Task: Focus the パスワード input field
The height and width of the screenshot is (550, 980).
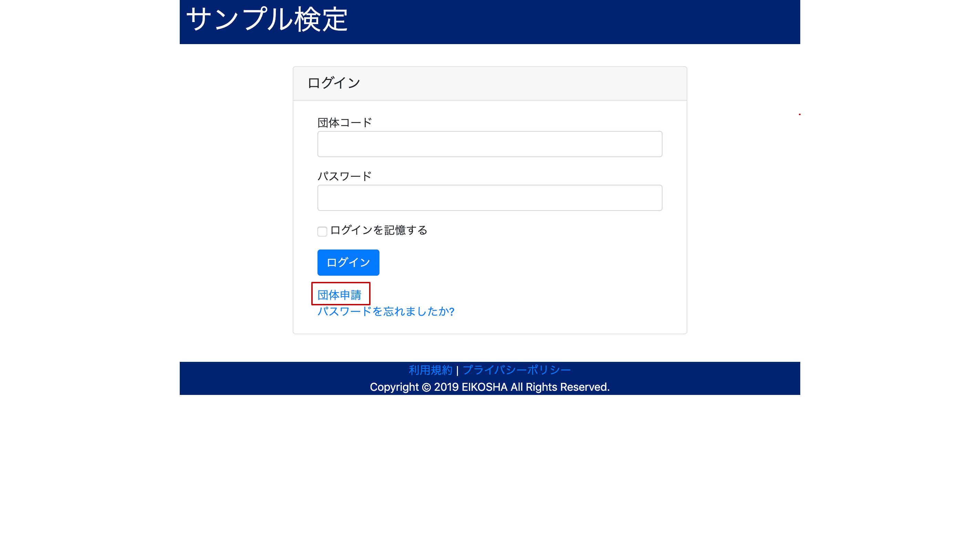Action: click(490, 197)
